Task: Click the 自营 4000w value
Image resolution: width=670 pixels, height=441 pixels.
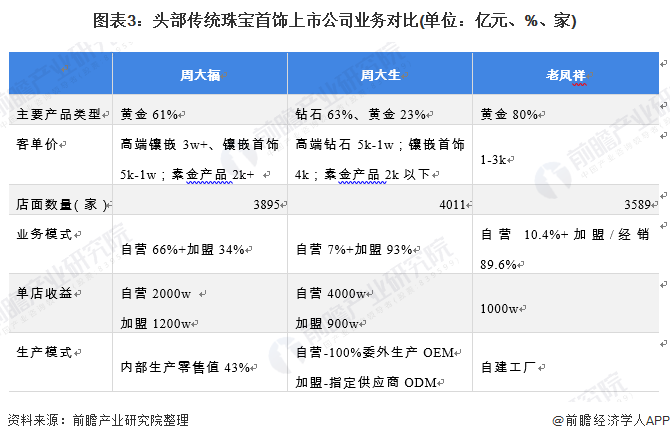Action: tap(331, 294)
